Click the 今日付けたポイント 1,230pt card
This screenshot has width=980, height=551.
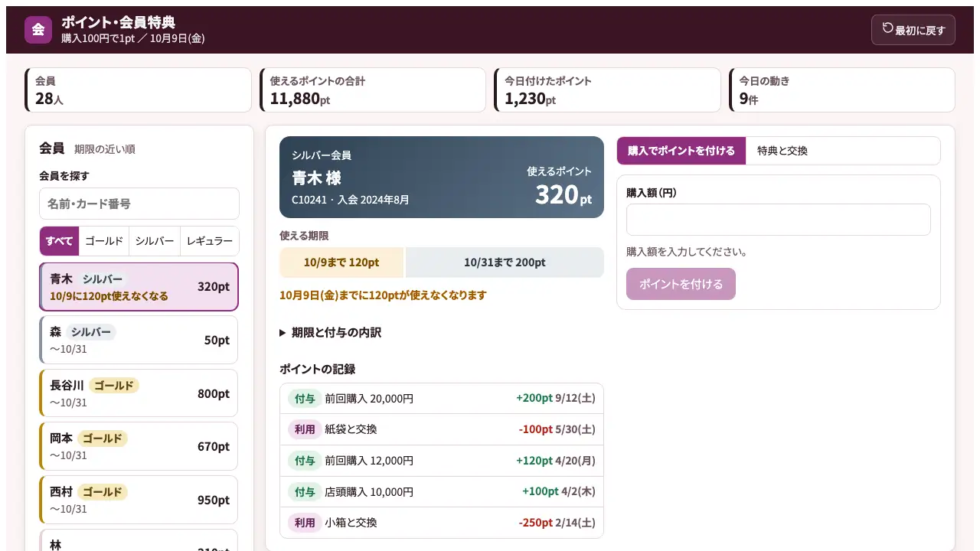point(607,90)
